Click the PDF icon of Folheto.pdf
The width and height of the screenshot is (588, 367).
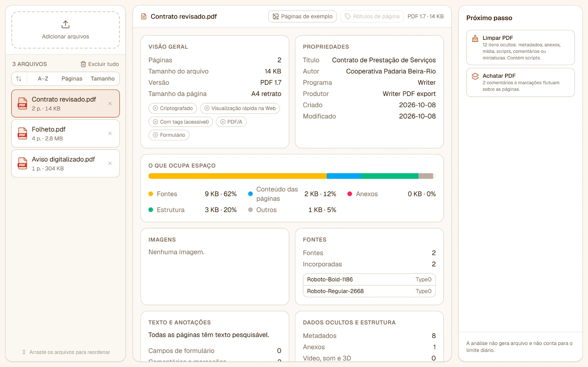[x=22, y=134]
